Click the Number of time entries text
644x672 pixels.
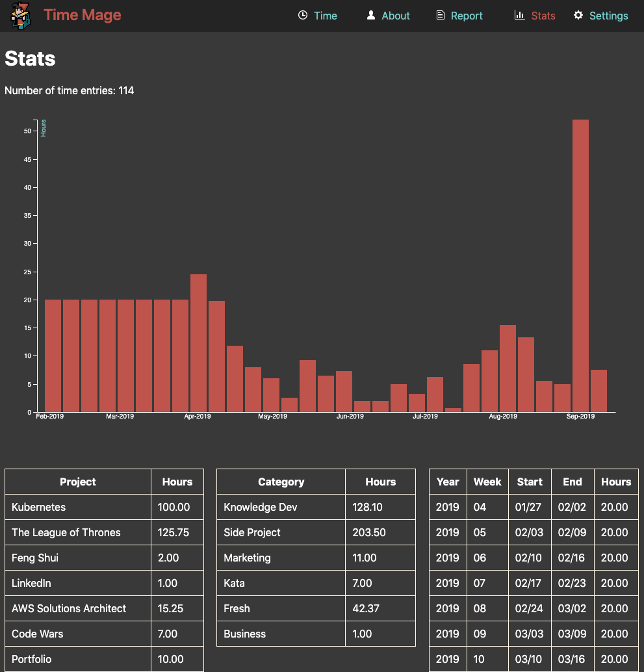69,90
